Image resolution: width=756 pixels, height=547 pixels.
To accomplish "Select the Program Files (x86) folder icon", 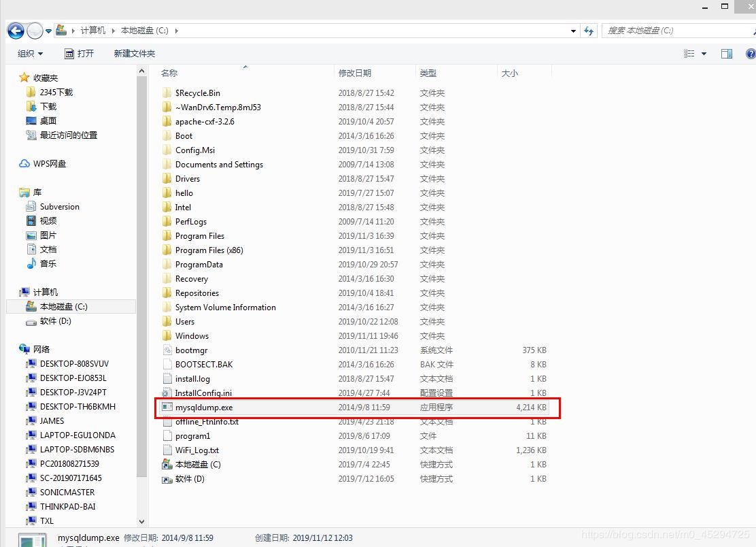I will 167,250.
